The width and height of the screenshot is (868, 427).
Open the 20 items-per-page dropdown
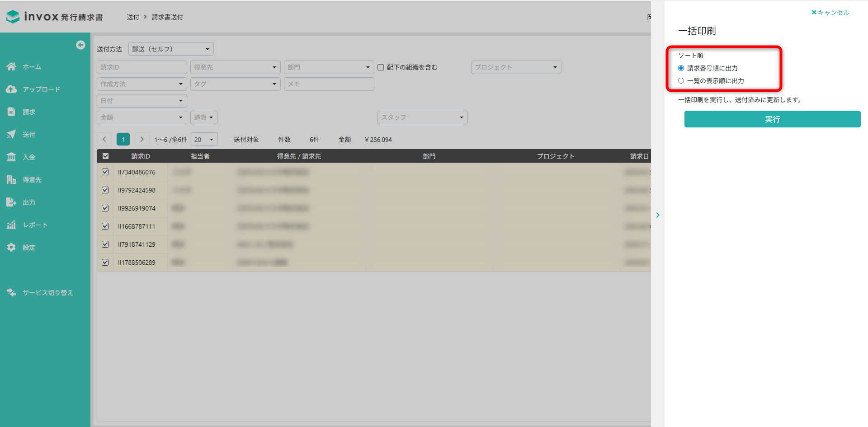(x=204, y=140)
